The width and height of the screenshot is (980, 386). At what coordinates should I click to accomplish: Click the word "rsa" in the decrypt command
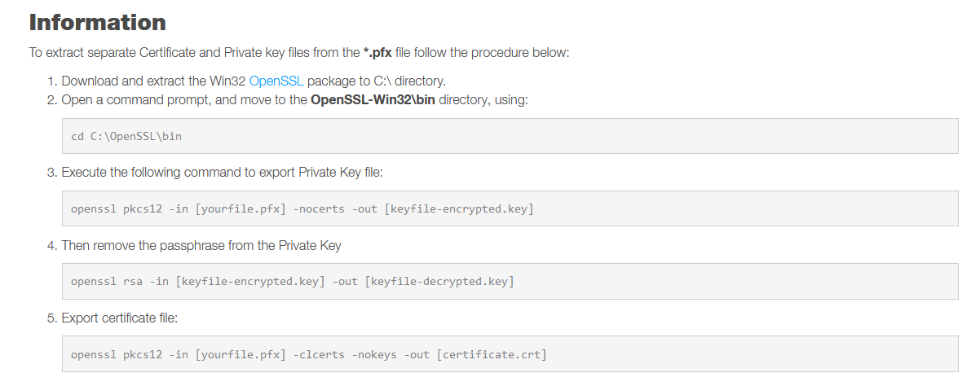click(136, 282)
